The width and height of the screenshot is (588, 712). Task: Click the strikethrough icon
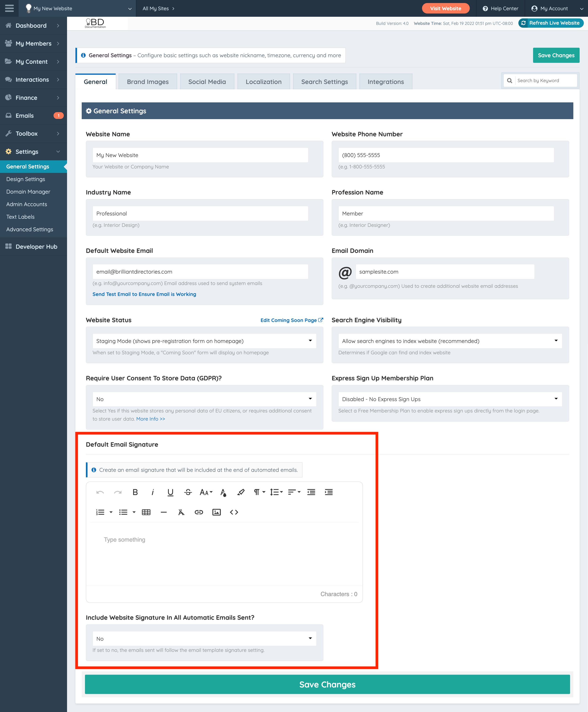point(188,492)
